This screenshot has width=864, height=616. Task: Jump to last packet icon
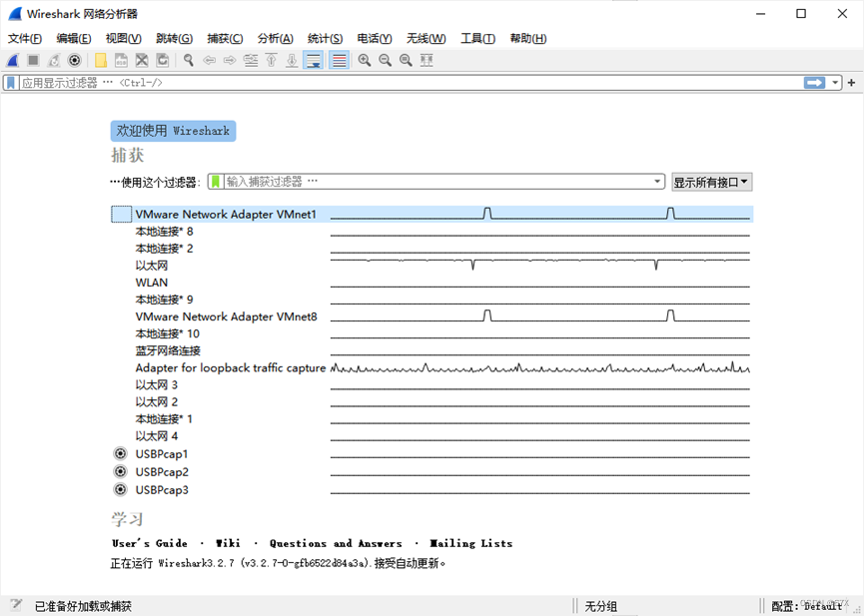point(292,60)
